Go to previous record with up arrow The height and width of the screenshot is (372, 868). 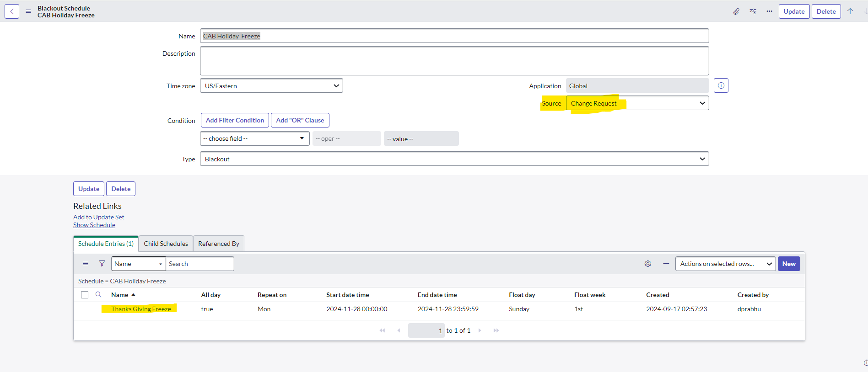(850, 11)
